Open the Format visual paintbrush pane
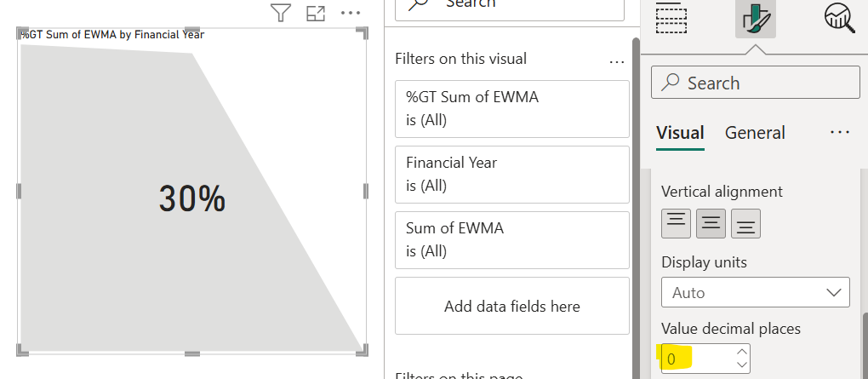 (x=756, y=18)
